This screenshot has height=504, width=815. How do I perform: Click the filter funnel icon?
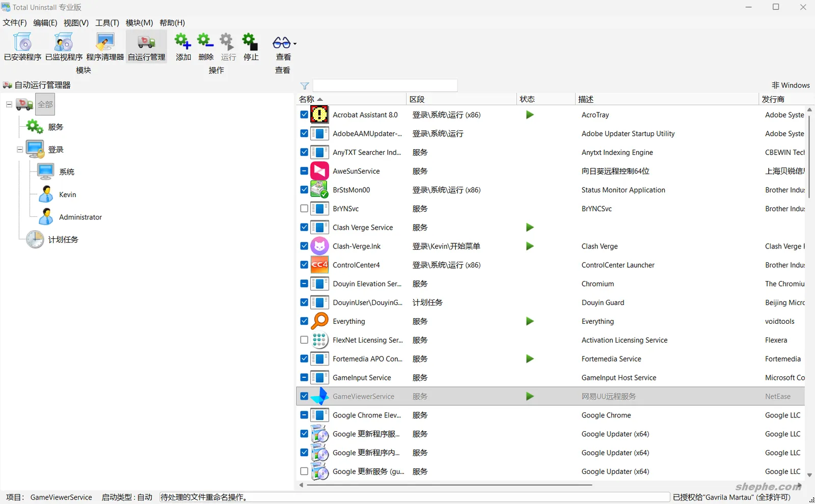(305, 85)
